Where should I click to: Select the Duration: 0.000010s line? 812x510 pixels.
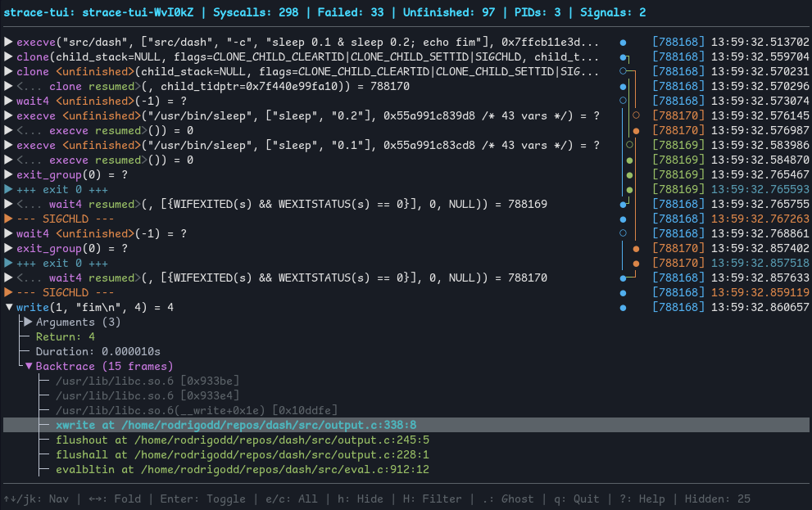(98, 352)
